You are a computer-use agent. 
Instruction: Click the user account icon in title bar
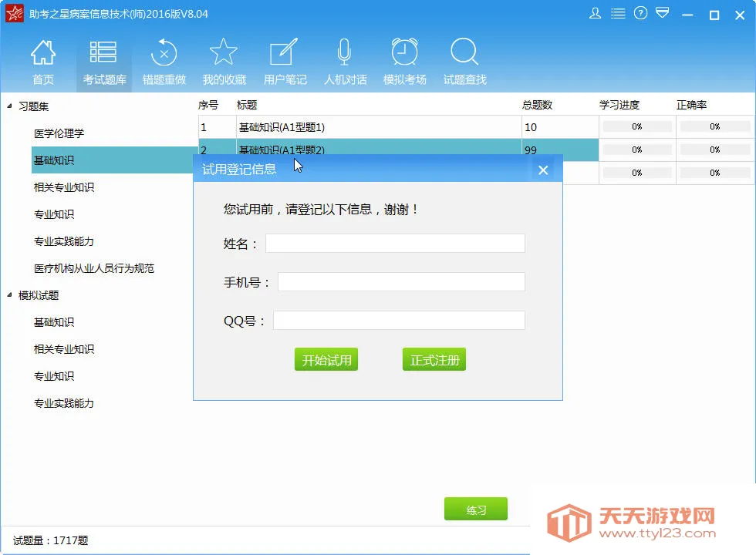point(595,14)
